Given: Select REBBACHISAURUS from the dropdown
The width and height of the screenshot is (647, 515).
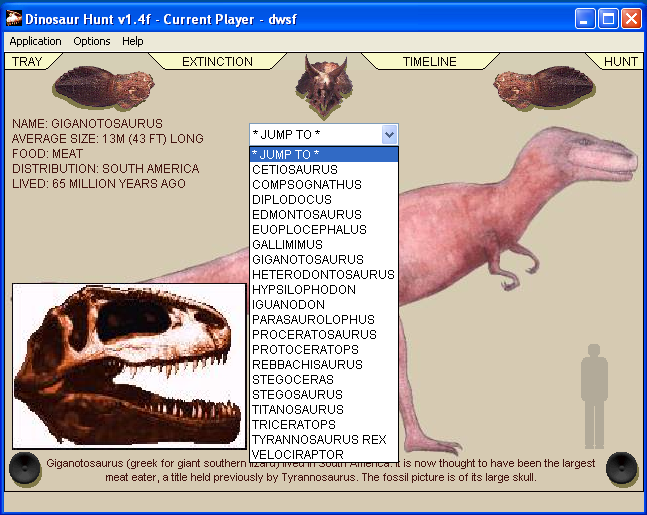Looking at the screenshot, I should pyautogui.click(x=324, y=364).
